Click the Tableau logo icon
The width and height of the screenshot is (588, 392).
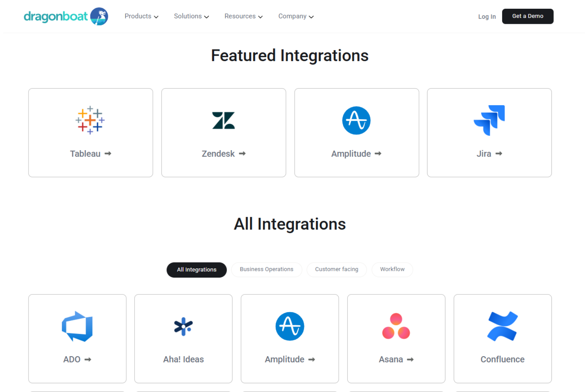(x=90, y=120)
